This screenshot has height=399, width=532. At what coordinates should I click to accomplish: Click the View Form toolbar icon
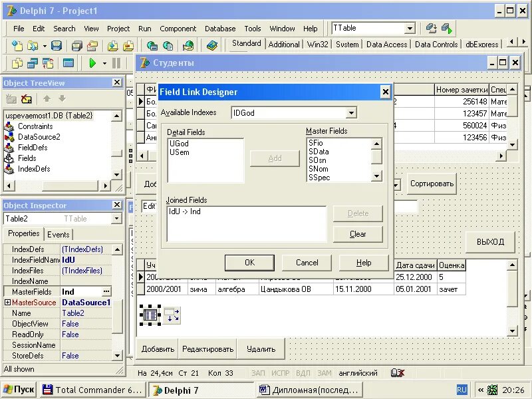pos(33,63)
